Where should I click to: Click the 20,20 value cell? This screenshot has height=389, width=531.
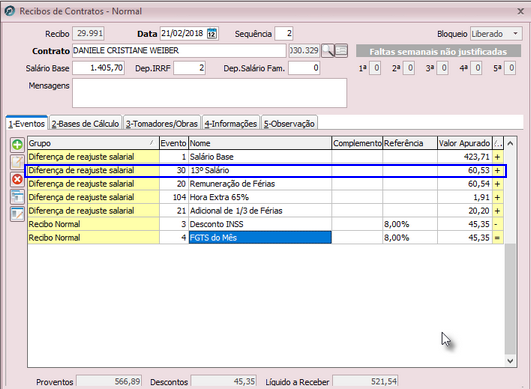click(x=464, y=211)
